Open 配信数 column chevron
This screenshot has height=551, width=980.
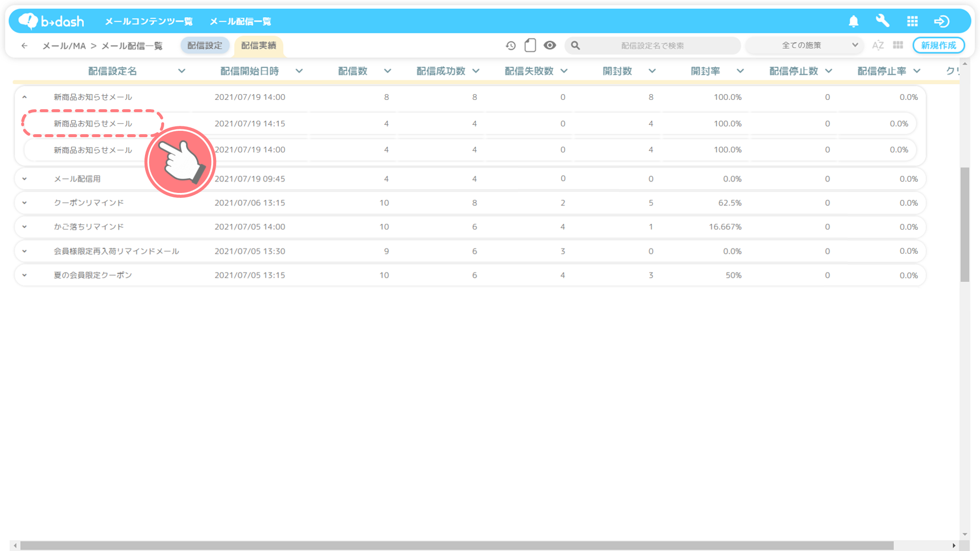pyautogui.click(x=388, y=71)
